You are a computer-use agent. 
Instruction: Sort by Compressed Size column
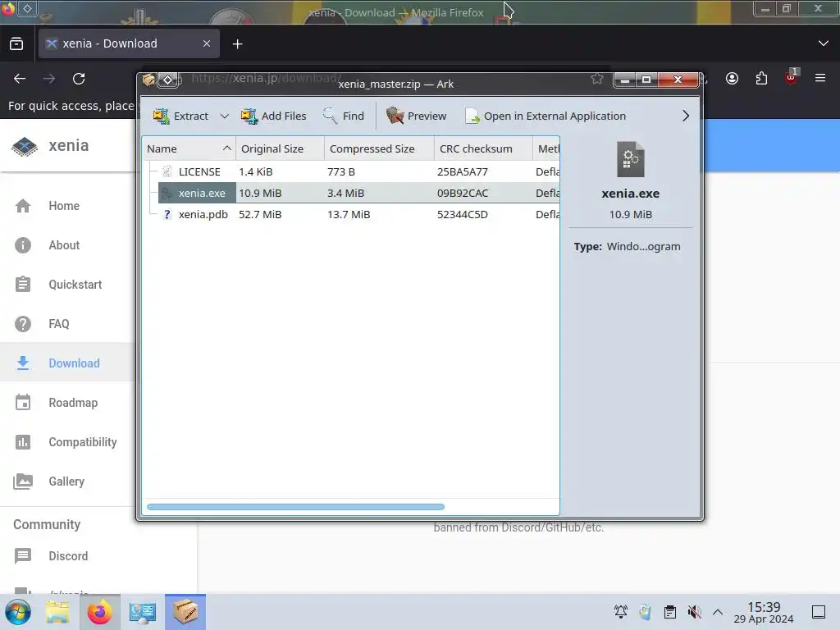point(379,149)
